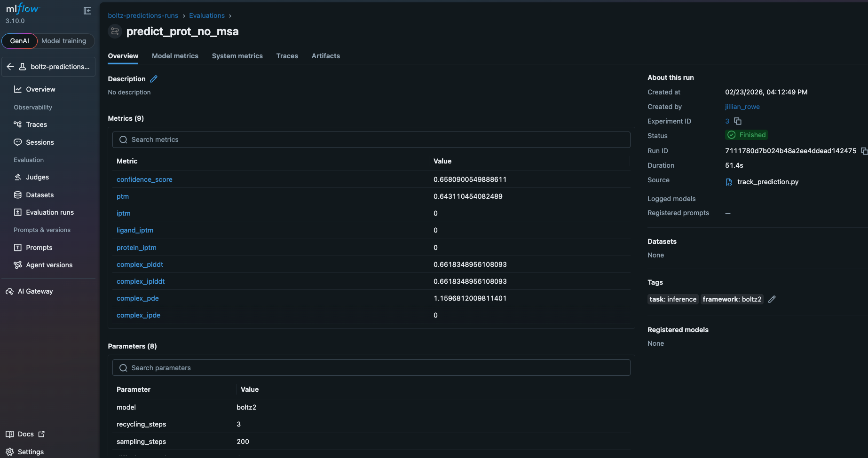View the jillian_rowe creator profile

coord(742,107)
